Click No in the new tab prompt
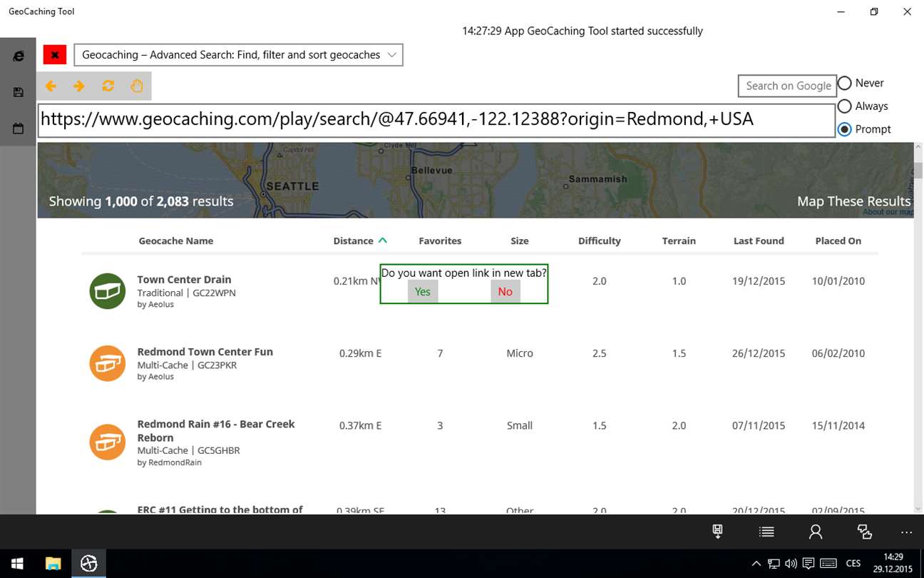The image size is (924, 578). click(x=505, y=291)
